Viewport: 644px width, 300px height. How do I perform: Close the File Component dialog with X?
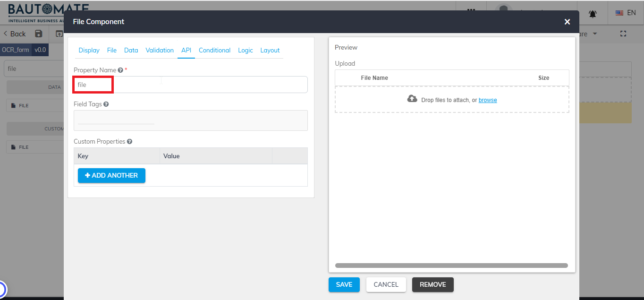(x=567, y=22)
